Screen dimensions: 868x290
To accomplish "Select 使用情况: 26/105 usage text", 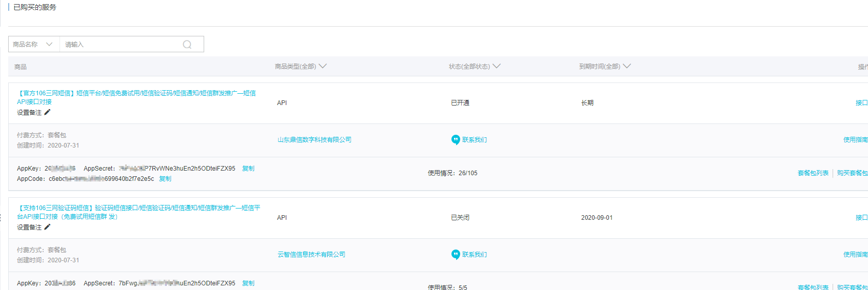I will 452,173.
